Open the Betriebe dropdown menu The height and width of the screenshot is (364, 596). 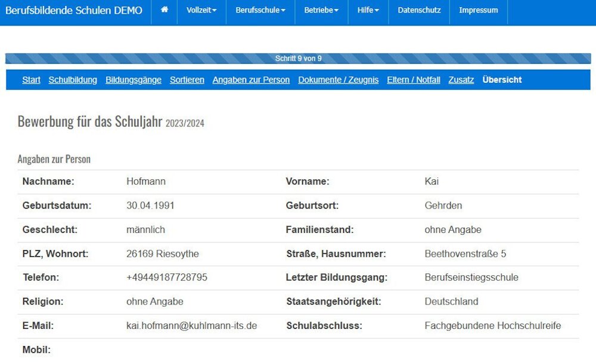click(x=321, y=10)
